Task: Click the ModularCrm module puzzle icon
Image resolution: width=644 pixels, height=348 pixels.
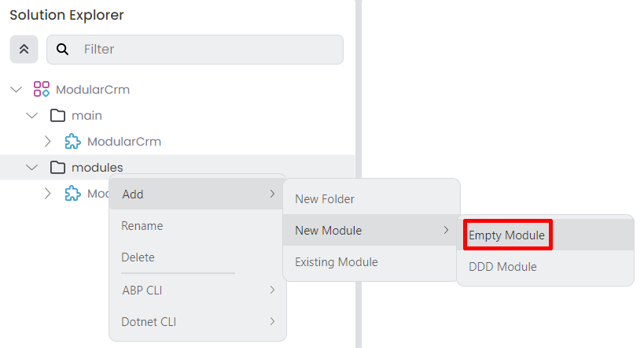Action: point(73,142)
